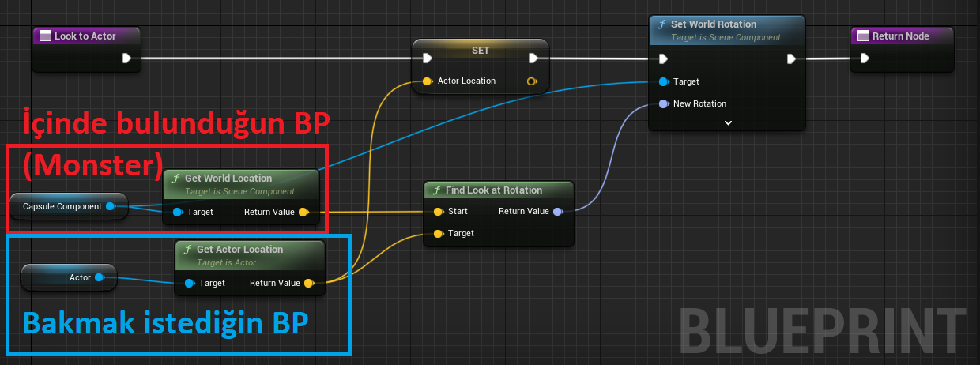The image size is (980, 365).
Task: Click Target pin on Find Look at Rotation
Action: pos(439,233)
